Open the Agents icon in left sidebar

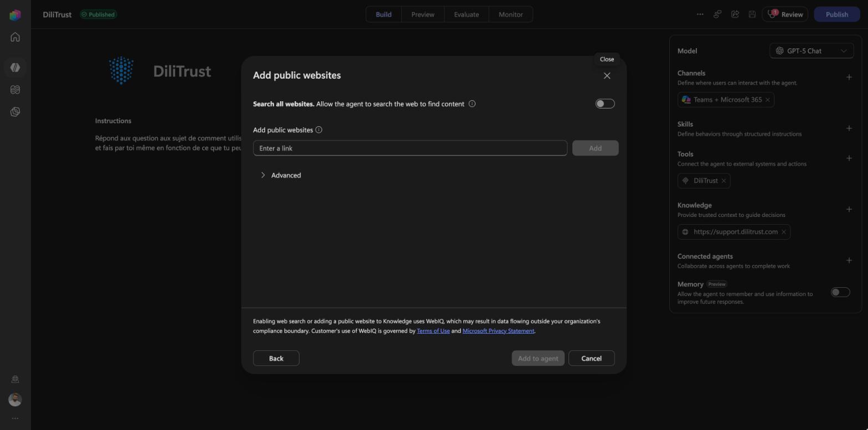click(x=15, y=67)
